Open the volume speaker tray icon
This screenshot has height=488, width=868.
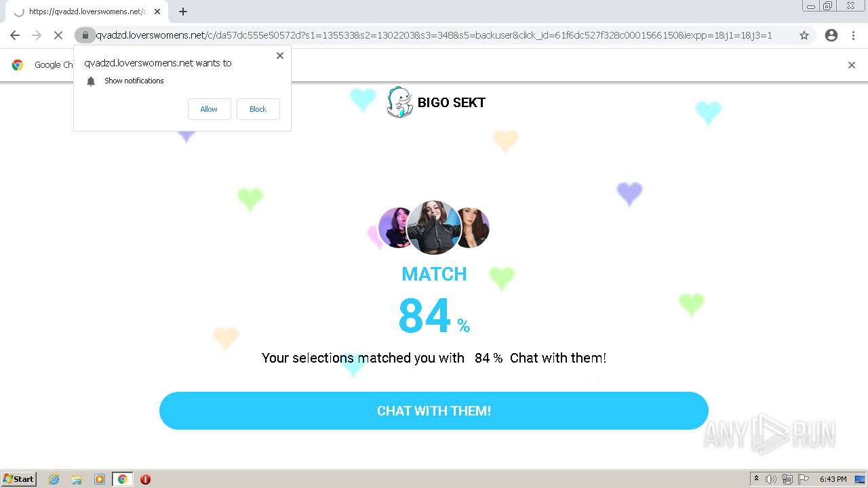pos(771,479)
